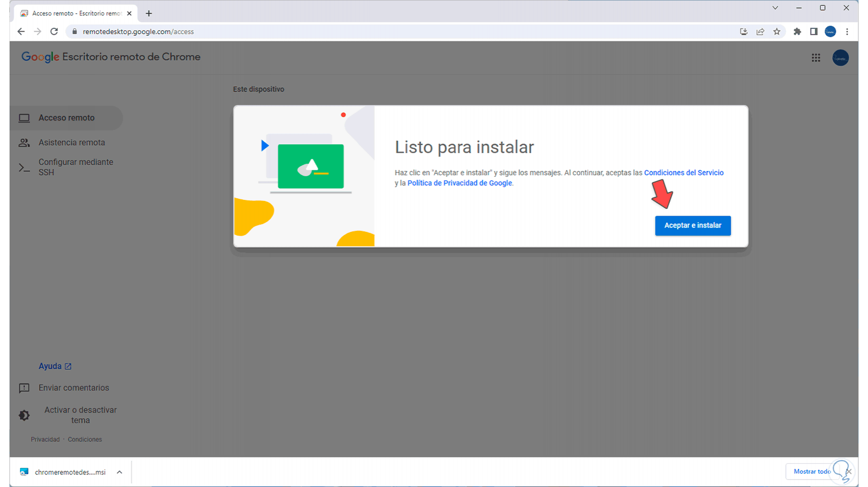The image size is (868, 487).
Task: Click the feedback speech-bubble icon
Action: [x=24, y=388]
